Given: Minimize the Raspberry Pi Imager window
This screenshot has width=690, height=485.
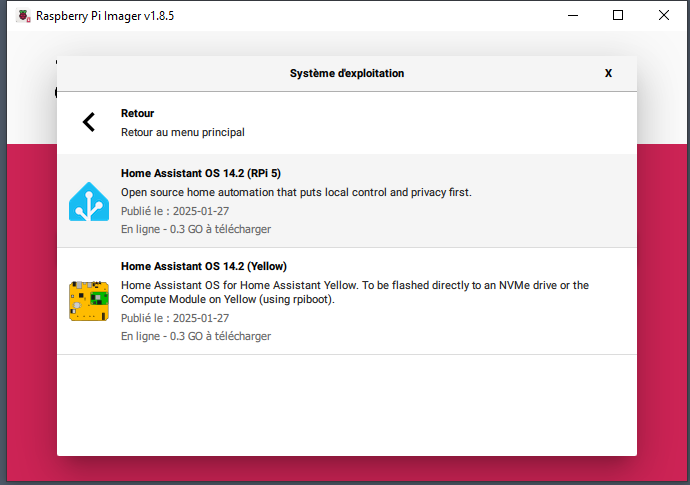Looking at the screenshot, I should coord(573,15).
